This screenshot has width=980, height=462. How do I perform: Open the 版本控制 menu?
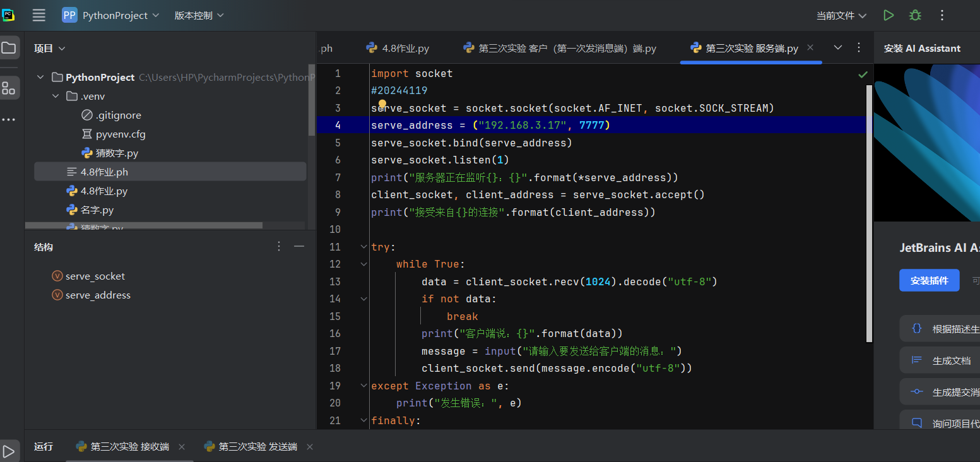click(x=199, y=15)
